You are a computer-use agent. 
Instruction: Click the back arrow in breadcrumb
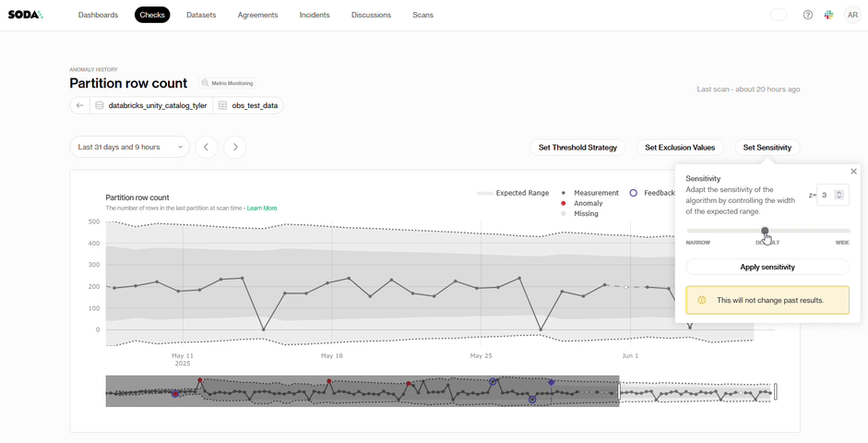pos(80,105)
